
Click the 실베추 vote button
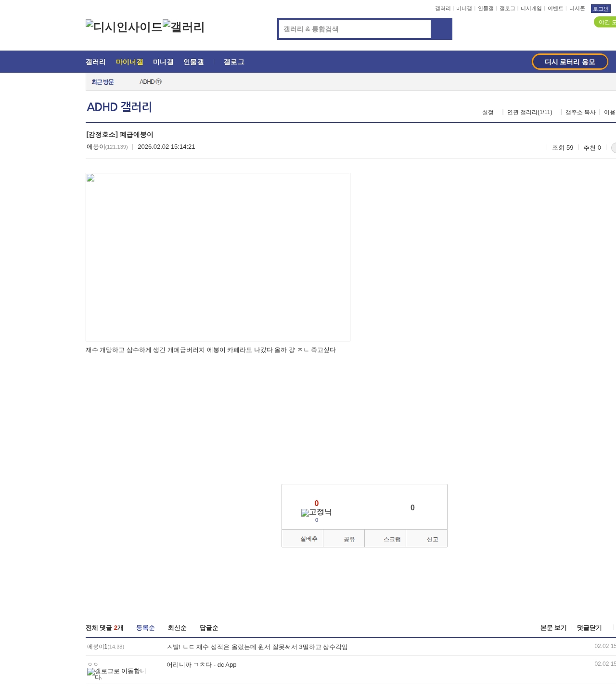302,538
